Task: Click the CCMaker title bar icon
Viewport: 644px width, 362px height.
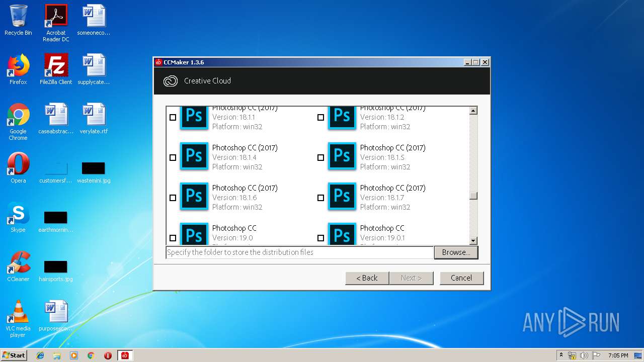Action: [158, 62]
